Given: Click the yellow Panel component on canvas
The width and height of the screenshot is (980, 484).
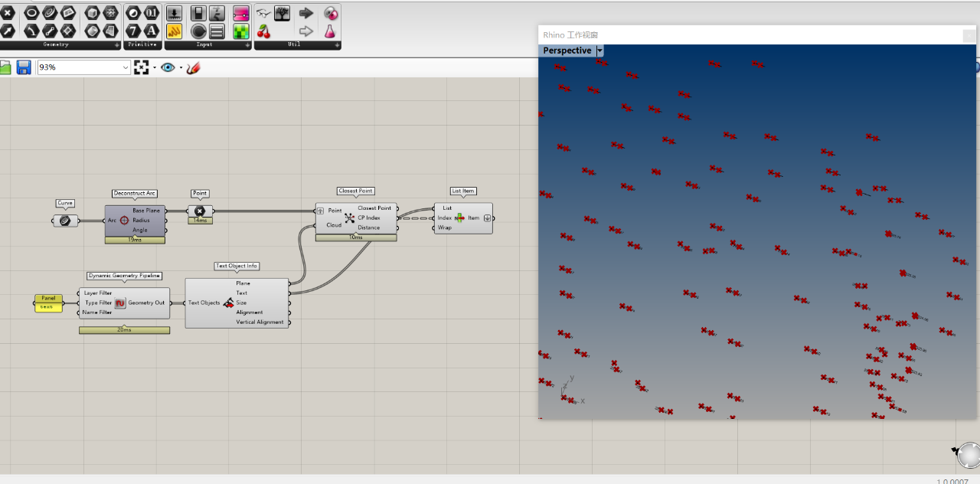Looking at the screenshot, I should (48, 302).
